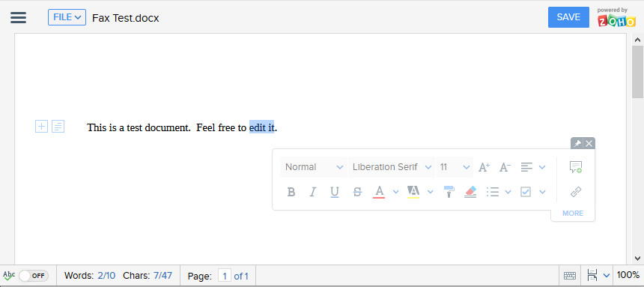The height and width of the screenshot is (287, 644).
Task: Click MORE in the format toolbar
Action: (573, 213)
